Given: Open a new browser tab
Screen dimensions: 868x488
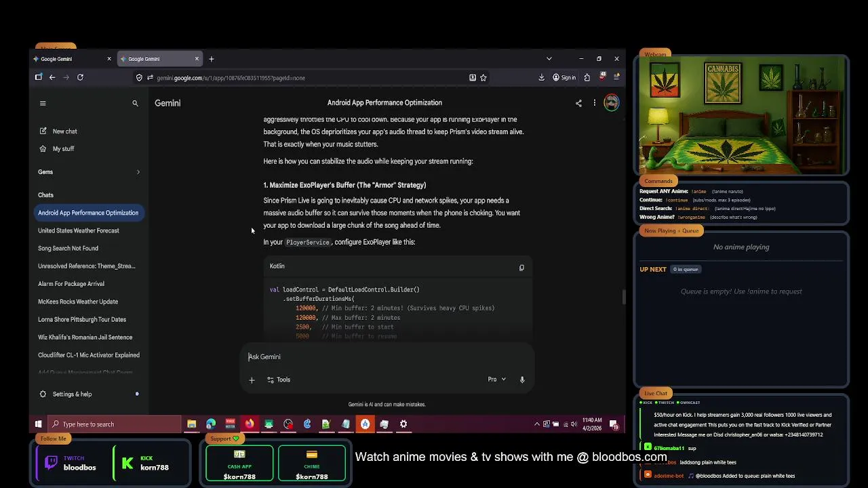Looking at the screenshot, I should tap(212, 59).
